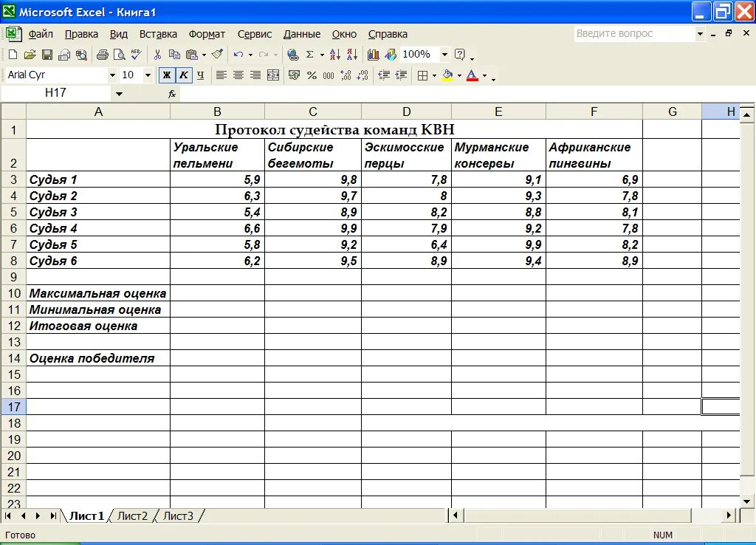
Task: Open the help question box dropdown arrow
Action: (700, 34)
